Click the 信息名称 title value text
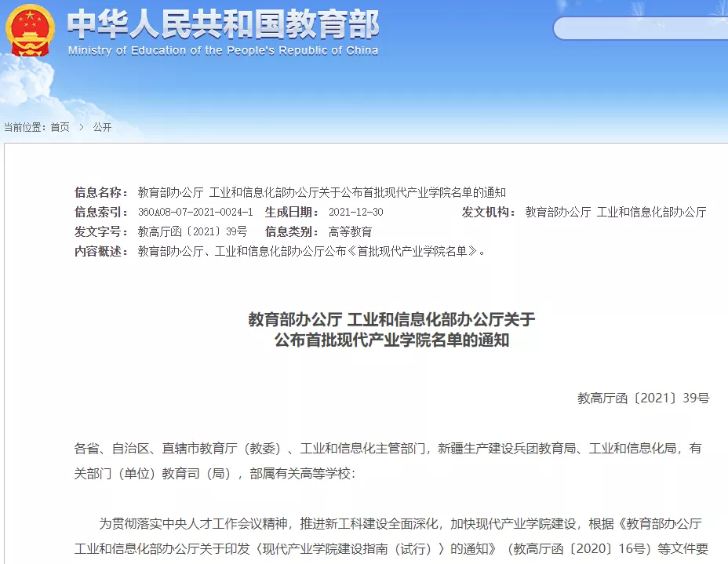728x564 pixels. point(322,192)
